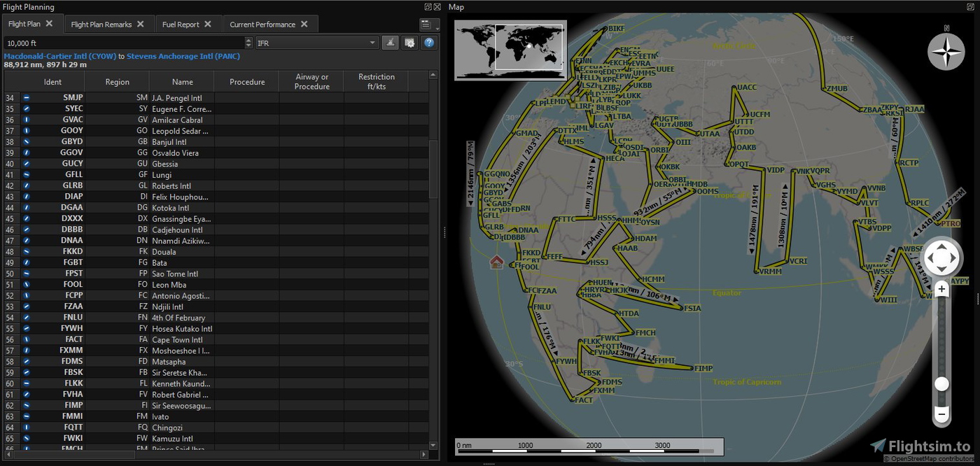Image resolution: width=980 pixels, height=466 pixels.
Task: Click the compass rose to reset map orientation
Action: [946, 51]
